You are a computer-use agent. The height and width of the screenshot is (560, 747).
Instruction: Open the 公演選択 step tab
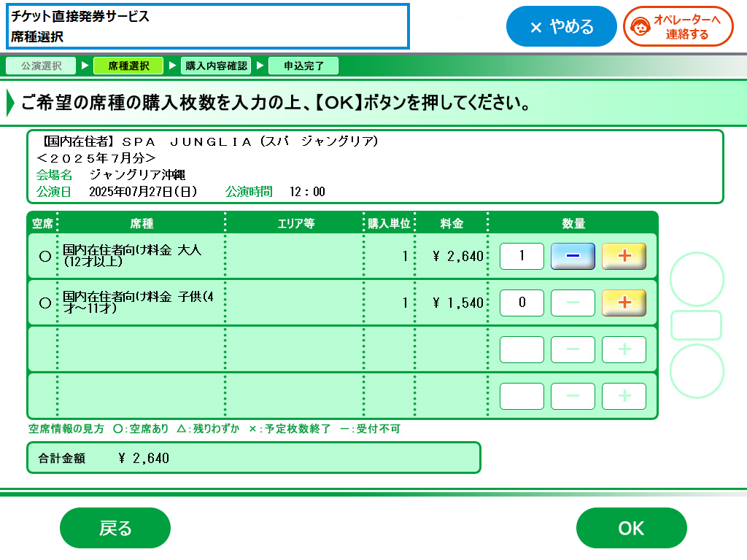click(x=41, y=66)
